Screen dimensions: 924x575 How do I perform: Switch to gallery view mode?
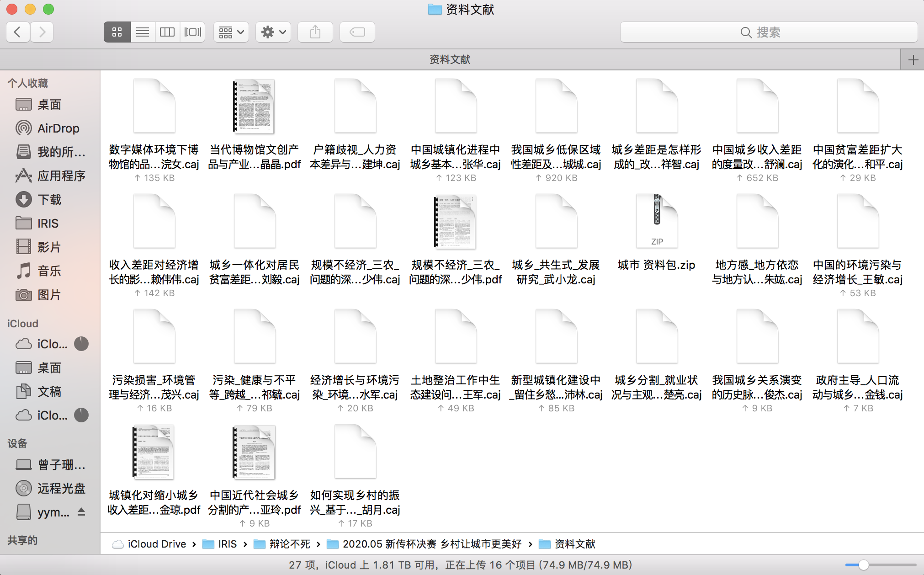pos(192,32)
